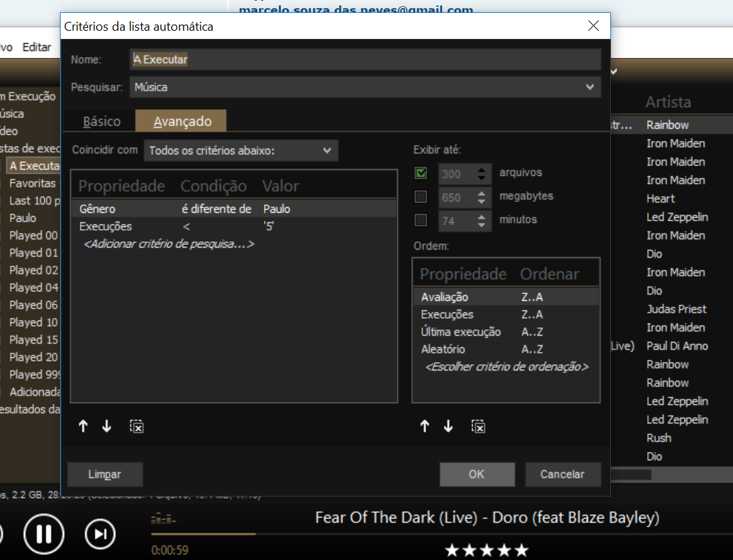
Task: Increase the arquivos count stepper
Action: [481, 169]
